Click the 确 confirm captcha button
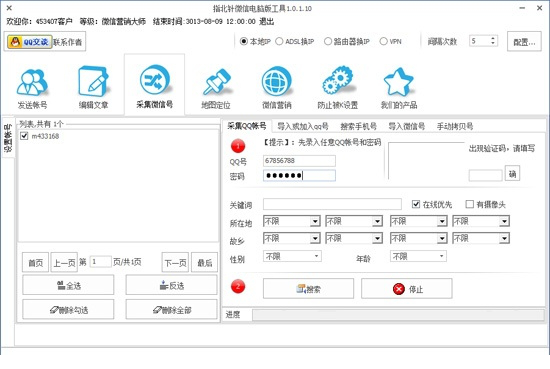 tap(512, 174)
